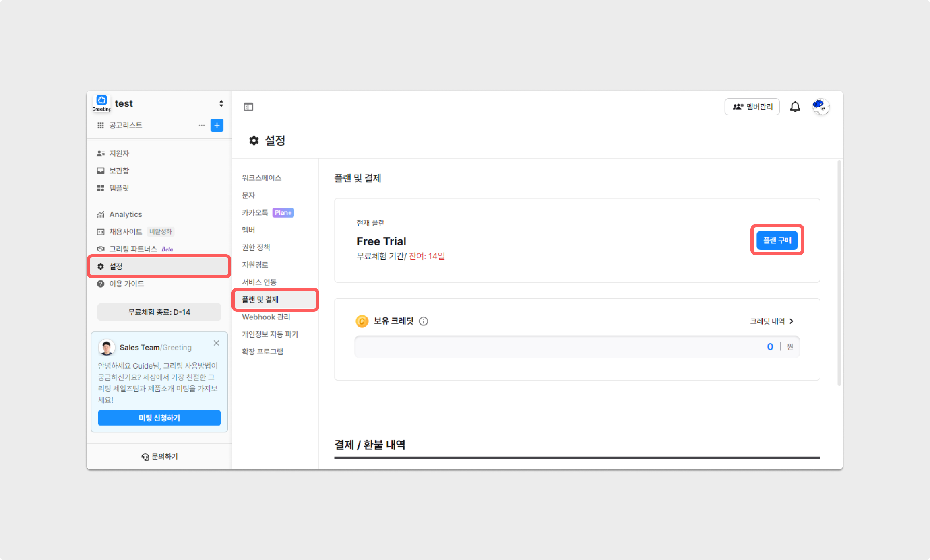Open 보관함 inbox in the sidebar
The image size is (930, 560).
pos(119,171)
